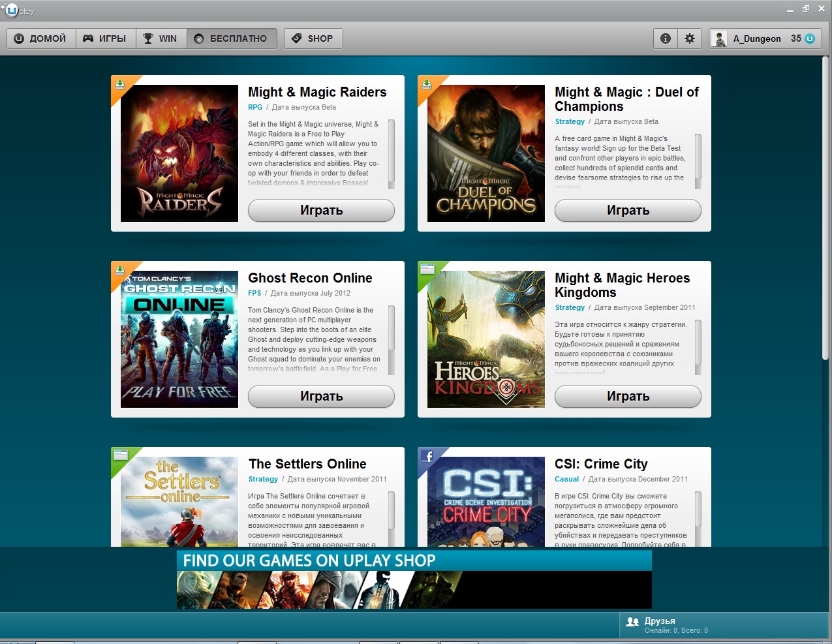
Task: Click the RPG genre tag on Raiders
Action: click(255, 107)
